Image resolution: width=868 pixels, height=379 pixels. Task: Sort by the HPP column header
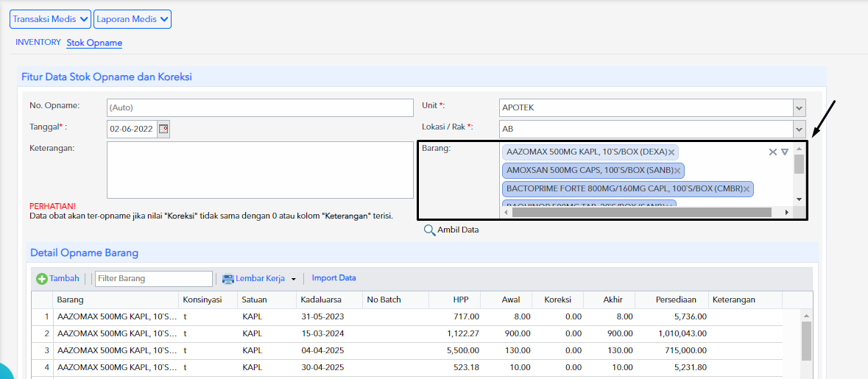[x=454, y=300]
